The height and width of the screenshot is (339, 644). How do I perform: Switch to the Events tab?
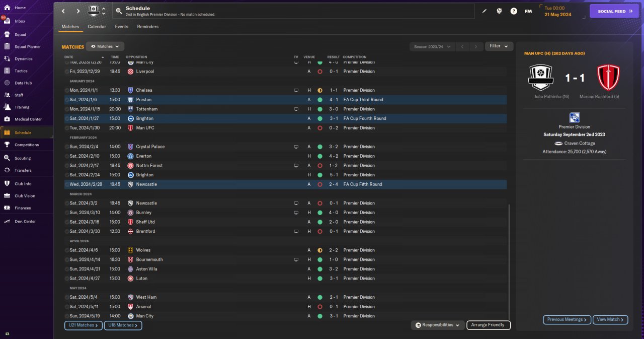(x=121, y=27)
